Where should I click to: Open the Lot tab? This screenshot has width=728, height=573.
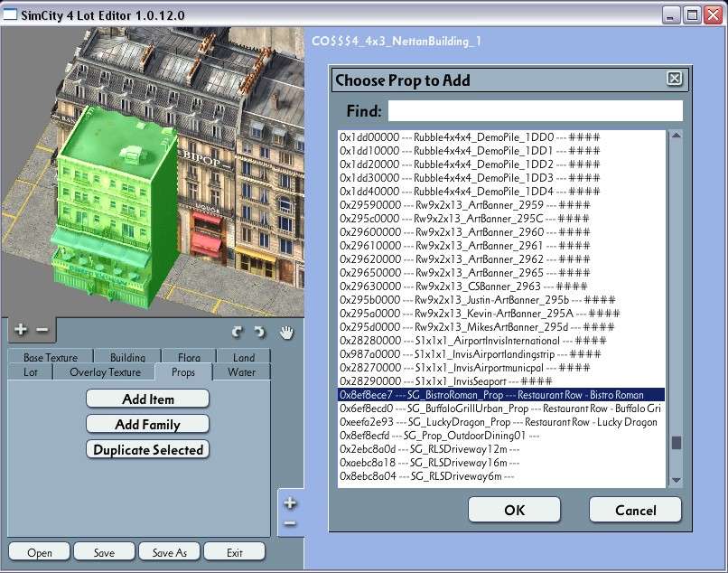point(31,372)
